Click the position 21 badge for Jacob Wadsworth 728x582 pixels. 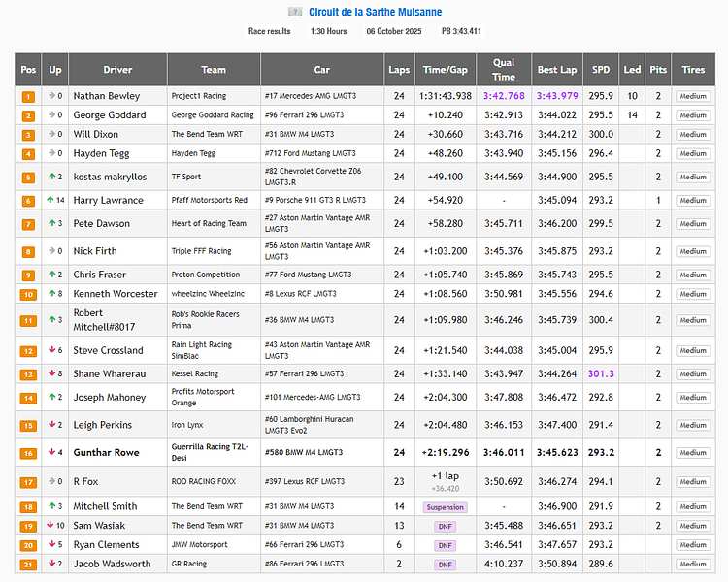pyautogui.click(x=28, y=565)
